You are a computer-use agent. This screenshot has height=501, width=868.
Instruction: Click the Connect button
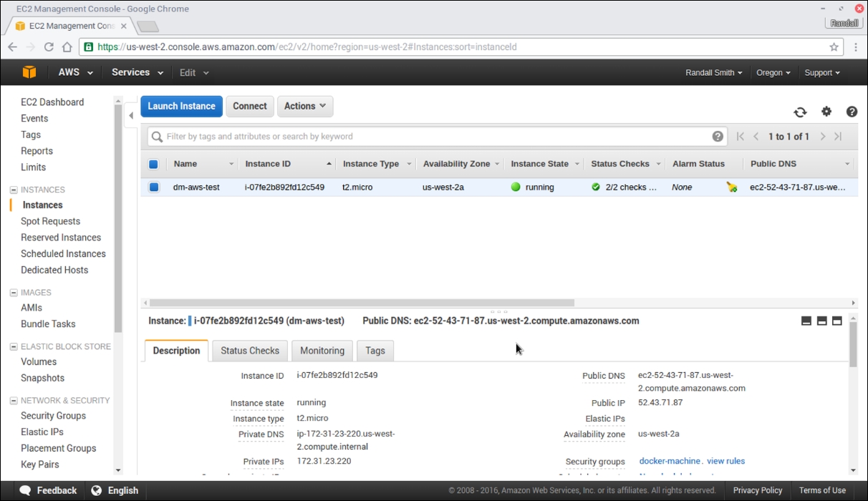[x=250, y=106]
